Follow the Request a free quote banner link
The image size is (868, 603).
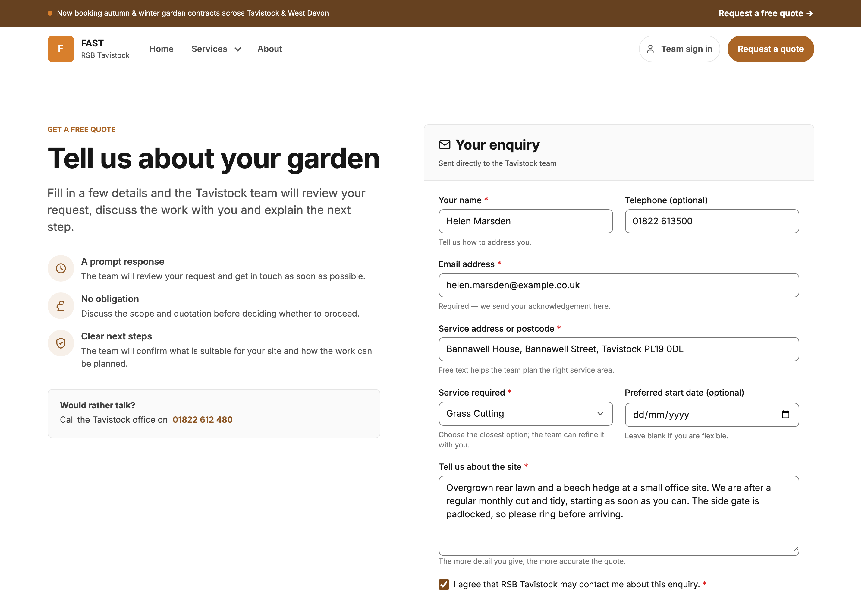click(x=766, y=14)
